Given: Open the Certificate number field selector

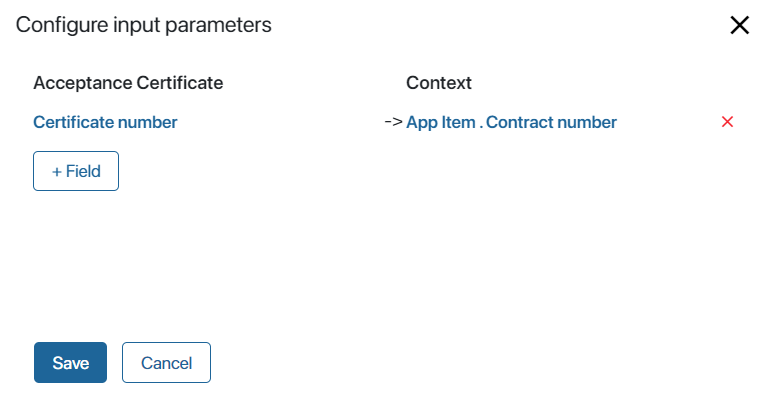Looking at the screenshot, I should 105,122.
